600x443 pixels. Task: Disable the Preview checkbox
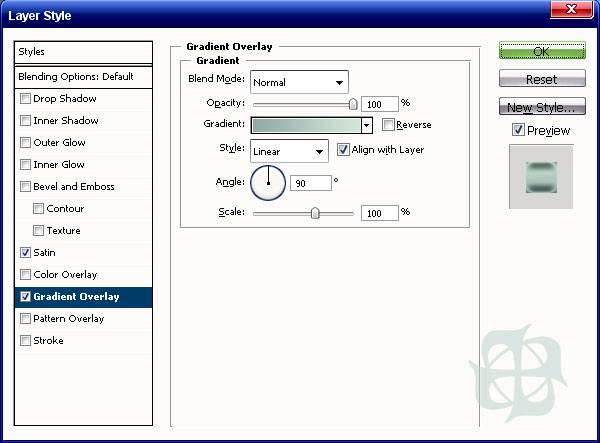tap(518, 130)
